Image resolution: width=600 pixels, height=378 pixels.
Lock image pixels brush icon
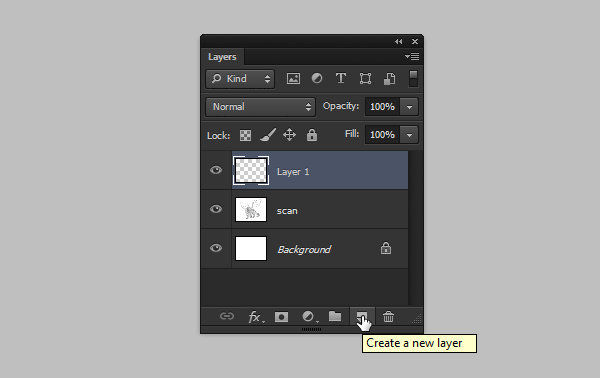click(268, 135)
